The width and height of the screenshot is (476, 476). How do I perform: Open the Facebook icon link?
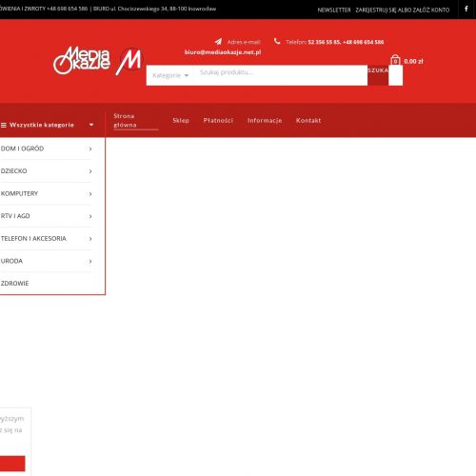[x=466, y=9]
